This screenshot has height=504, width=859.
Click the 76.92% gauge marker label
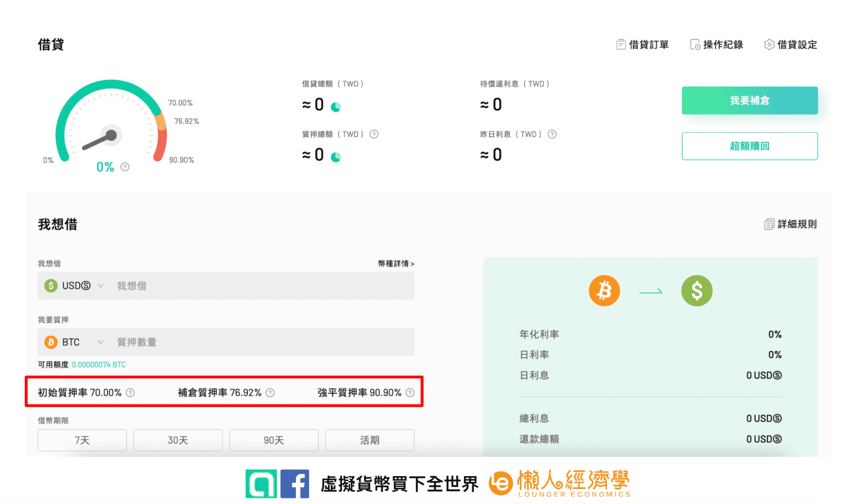186,121
